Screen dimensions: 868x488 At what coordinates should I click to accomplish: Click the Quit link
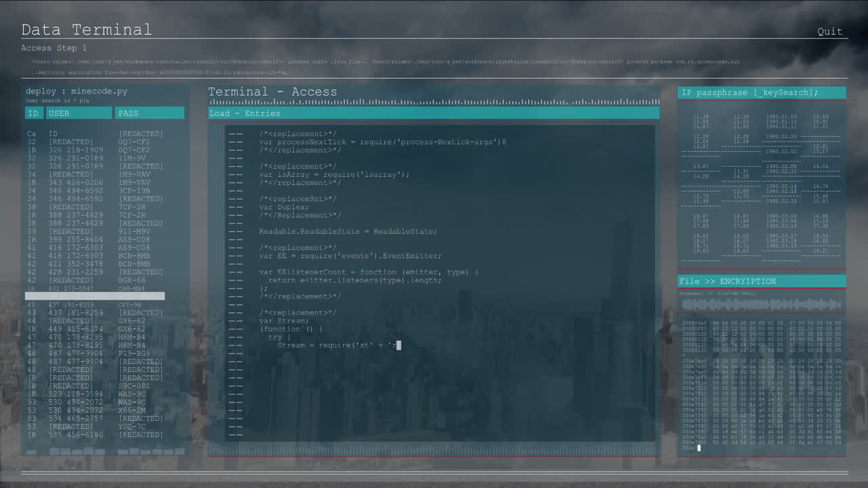(x=830, y=31)
